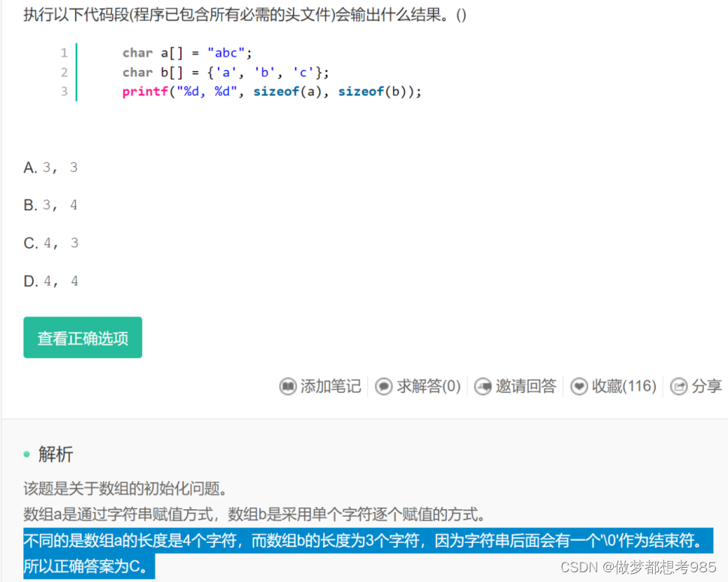Select answer option B. 3, 4
The height and width of the screenshot is (582, 728).
(x=50, y=205)
